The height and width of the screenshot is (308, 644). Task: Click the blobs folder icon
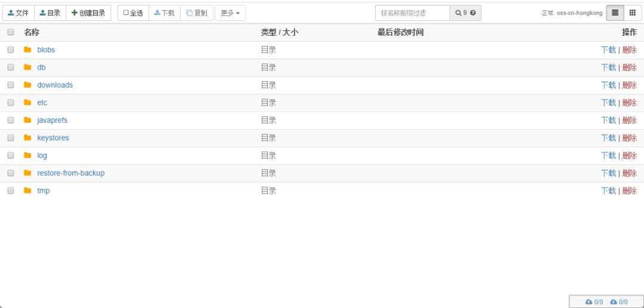point(27,49)
